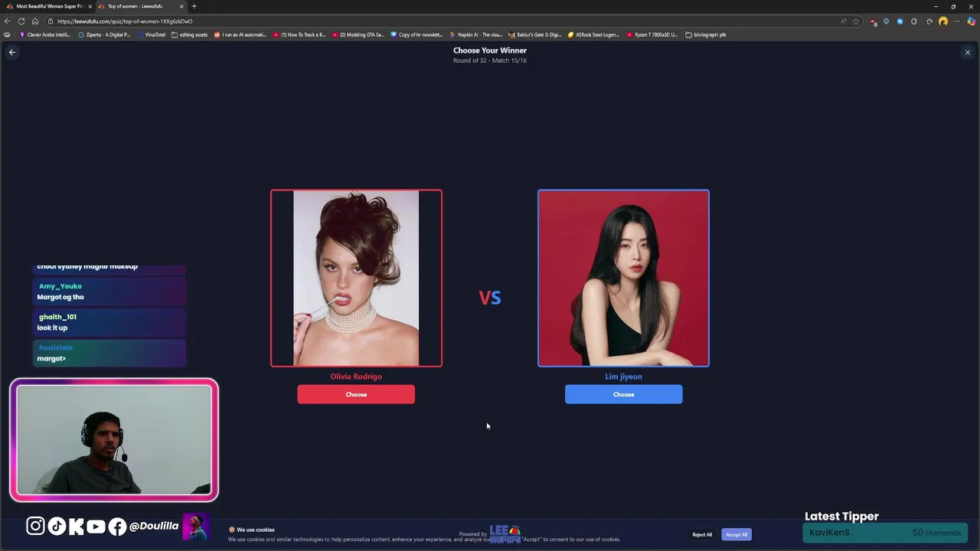The height and width of the screenshot is (551, 980).
Task: Click the TikTok icon in stream overlay
Action: 57,526
